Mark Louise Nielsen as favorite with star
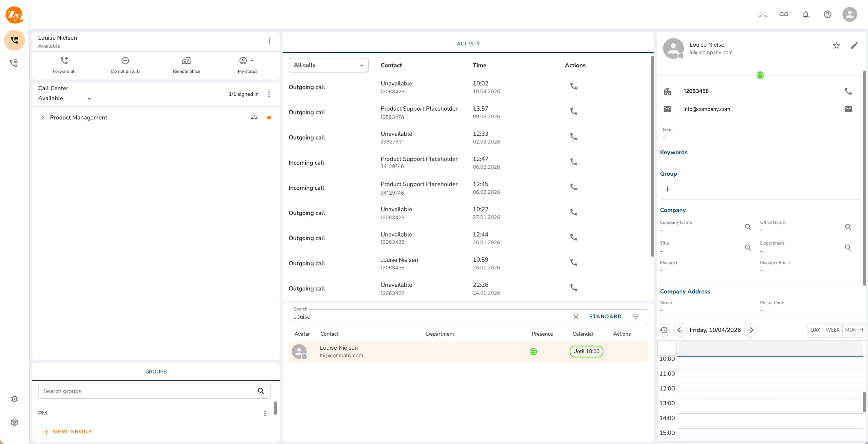 pos(836,46)
